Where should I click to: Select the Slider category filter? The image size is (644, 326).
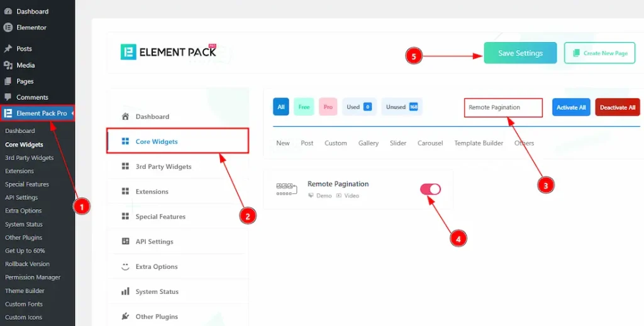pyautogui.click(x=398, y=143)
